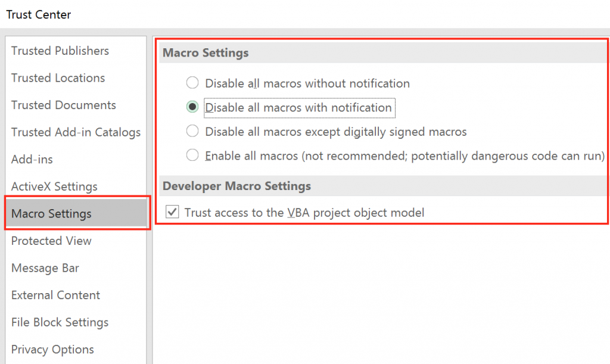Open External Content settings

[x=55, y=295]
